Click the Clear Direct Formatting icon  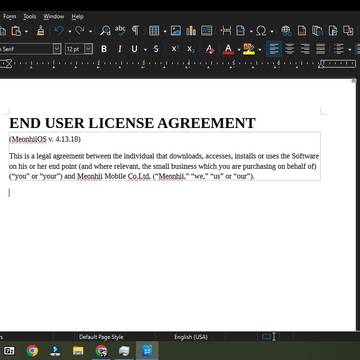[x=210, y=49]
